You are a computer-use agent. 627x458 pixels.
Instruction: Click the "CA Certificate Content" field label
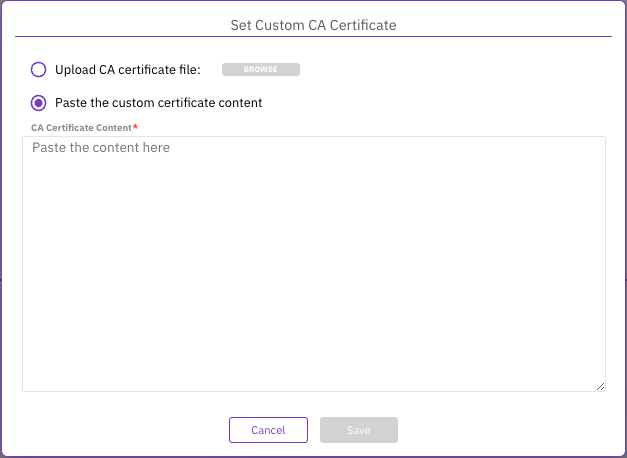coord(81,128)
